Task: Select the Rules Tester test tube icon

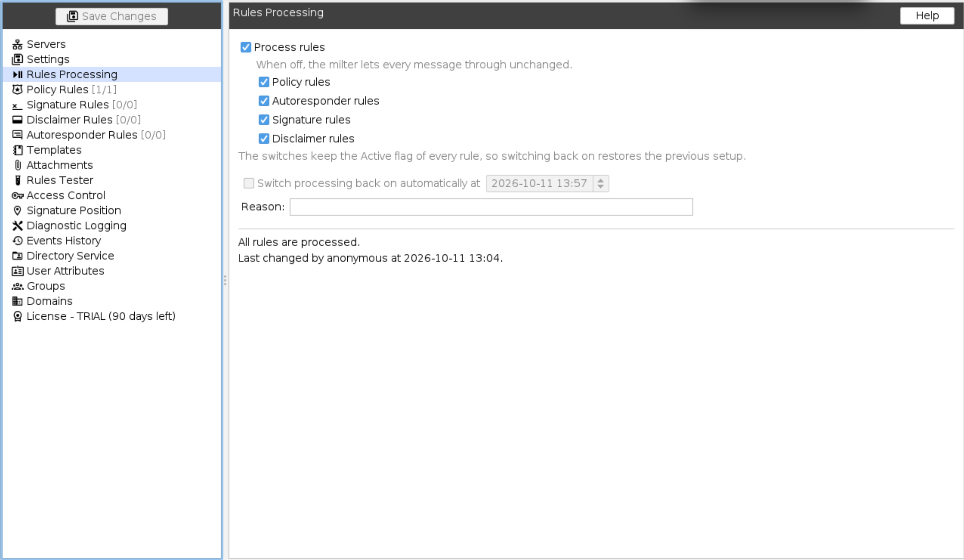Action: tap(17, 180)
